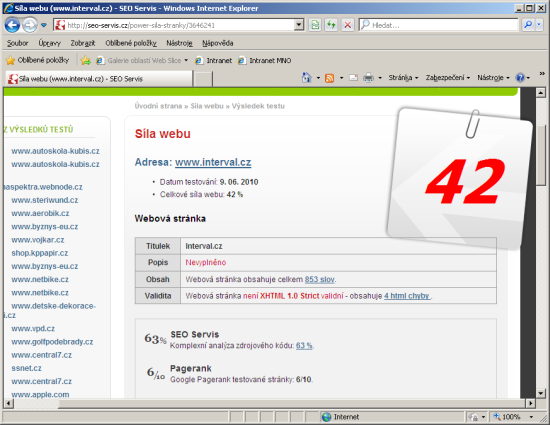Click vertical scrollbar up arrow

tap(541, 93)
